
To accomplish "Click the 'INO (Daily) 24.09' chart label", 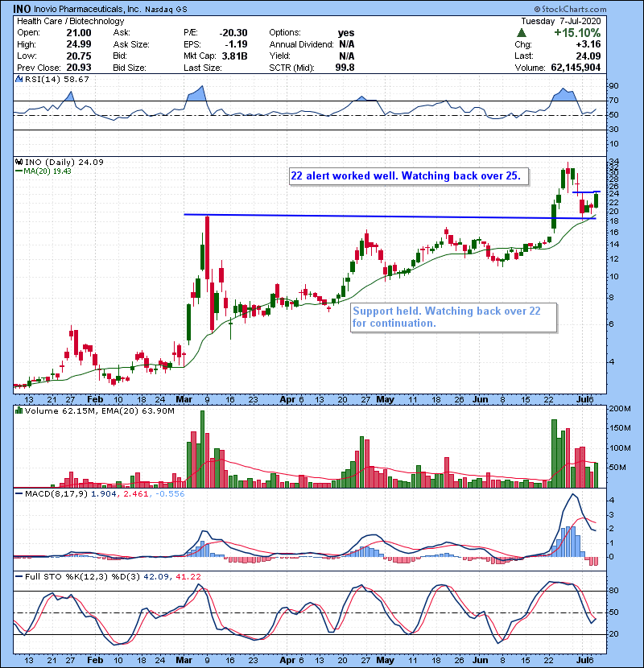I will tap(64, 162).
